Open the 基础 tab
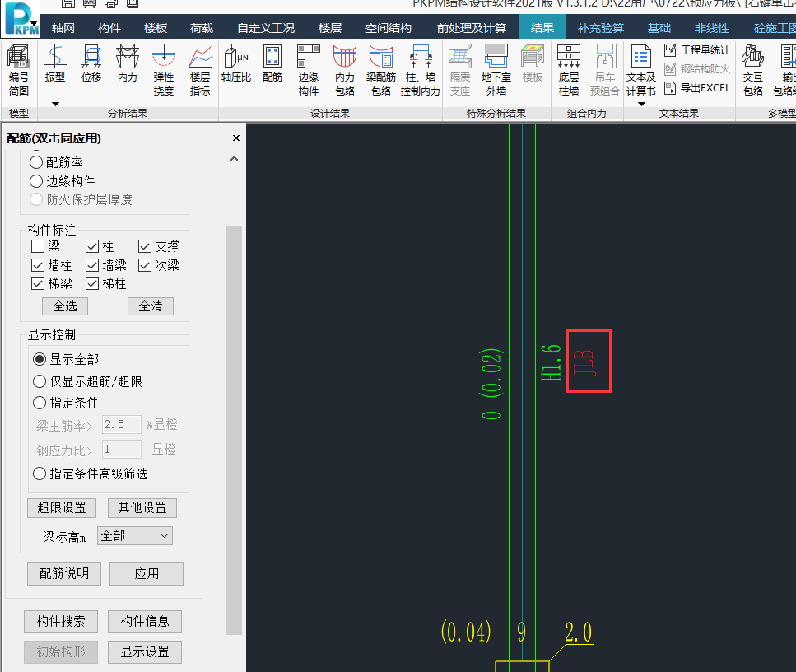 coord(659,28)
